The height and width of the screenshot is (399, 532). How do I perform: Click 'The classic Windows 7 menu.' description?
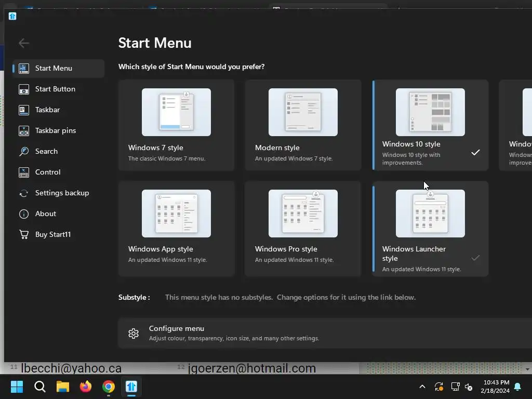pyautogui.click(x=167, y=158)
